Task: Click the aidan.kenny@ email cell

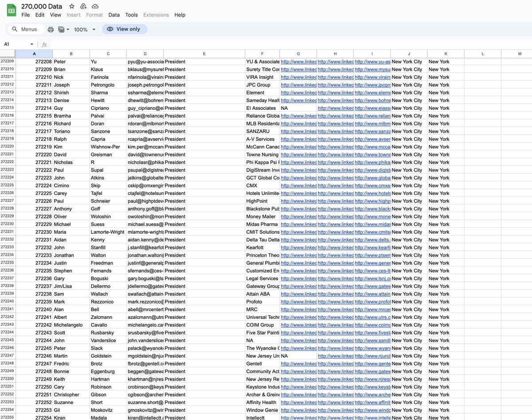Action: click(x=145, y=240)
